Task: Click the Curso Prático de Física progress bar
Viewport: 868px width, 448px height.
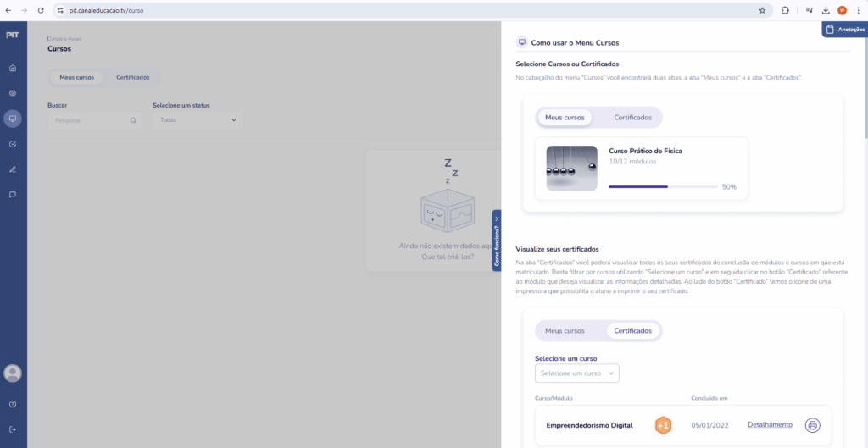Action: pyautogui.click(x=663, y=186)
